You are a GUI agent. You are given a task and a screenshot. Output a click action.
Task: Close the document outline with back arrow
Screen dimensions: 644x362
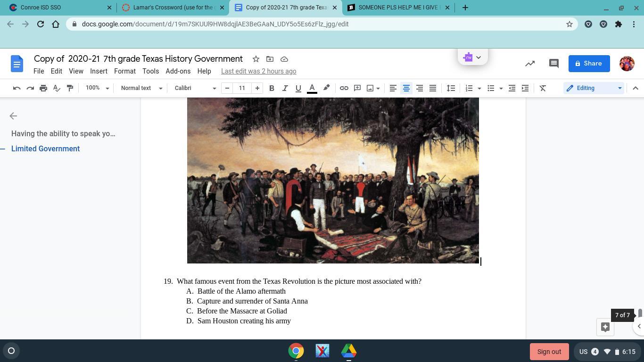pyautogui.click(x=13, y=116)
